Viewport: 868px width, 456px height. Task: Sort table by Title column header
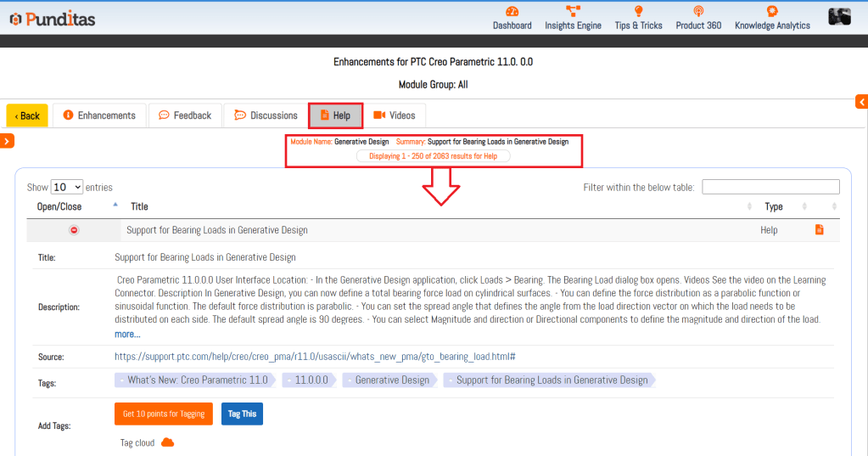point(139,206)
